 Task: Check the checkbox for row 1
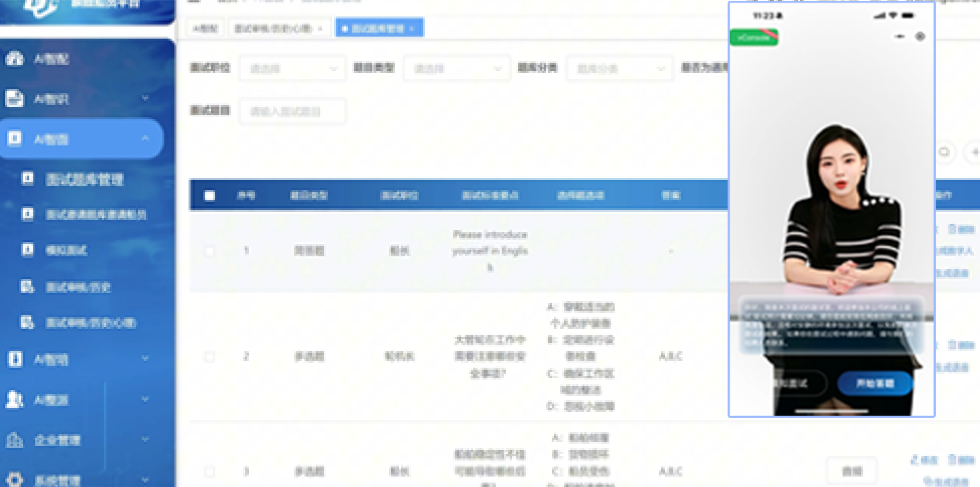point(209,252)
